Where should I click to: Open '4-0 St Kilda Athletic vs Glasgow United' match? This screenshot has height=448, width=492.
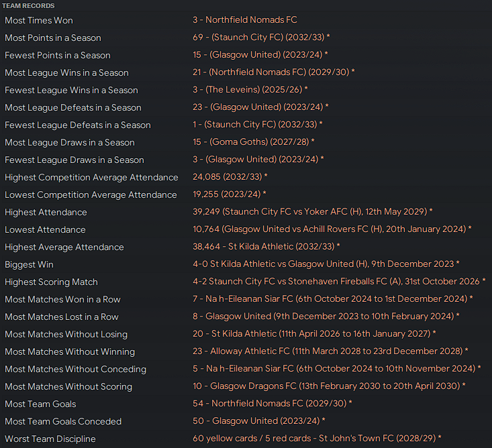(x=326, y=264)
